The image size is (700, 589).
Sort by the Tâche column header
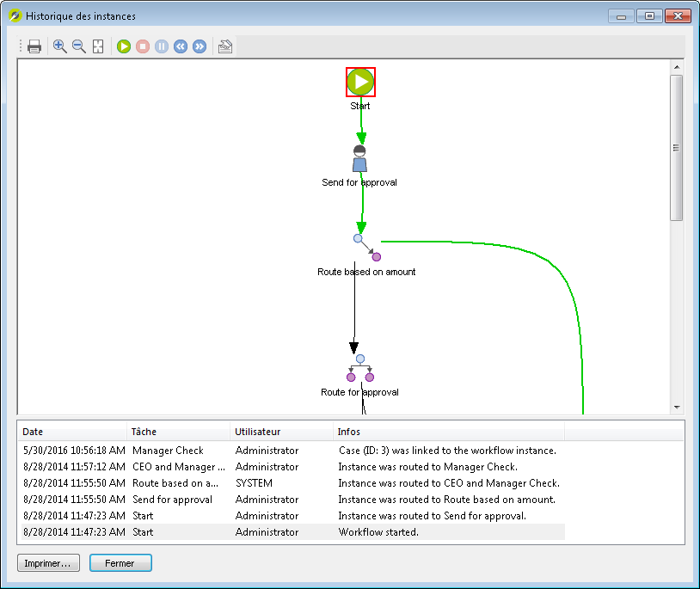click(179, 432)
